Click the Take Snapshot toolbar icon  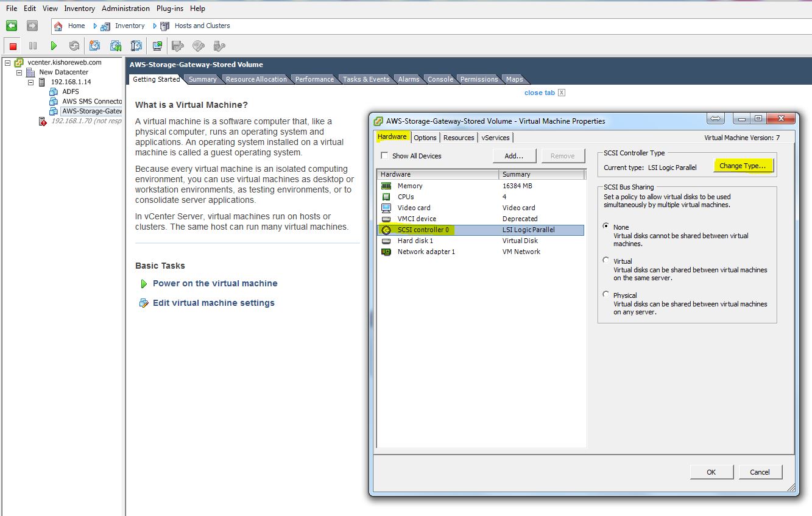(x=95, y=46)
